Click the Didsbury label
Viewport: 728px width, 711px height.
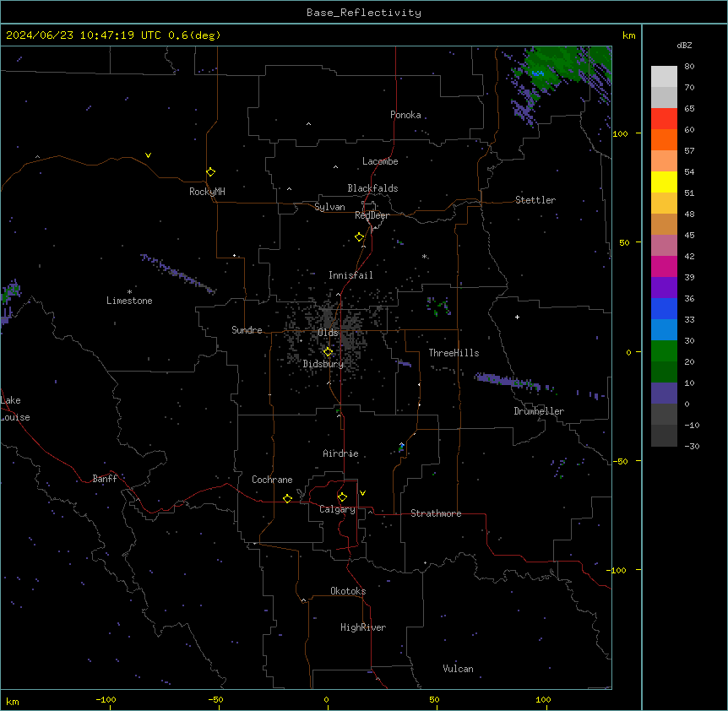[x=323, y=364]
